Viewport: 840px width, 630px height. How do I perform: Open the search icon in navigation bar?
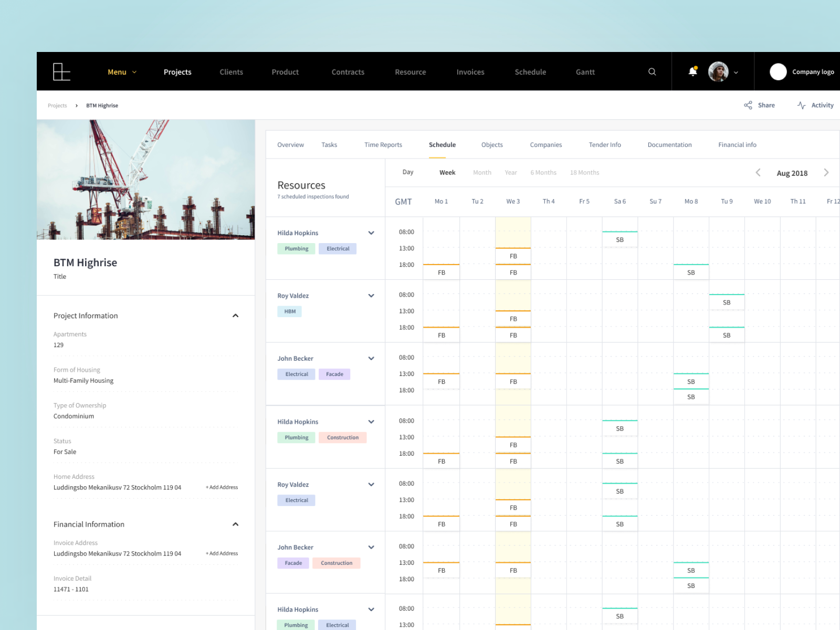[x=652, y=71]
